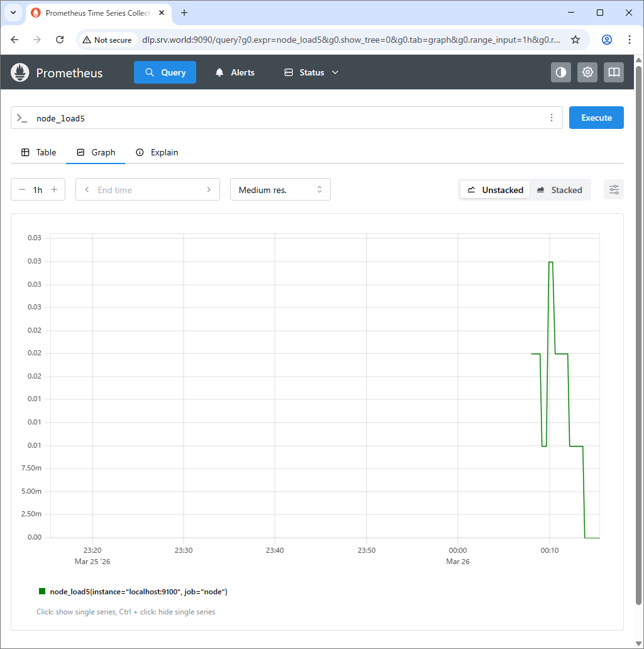Focus the End time input field

148,190
